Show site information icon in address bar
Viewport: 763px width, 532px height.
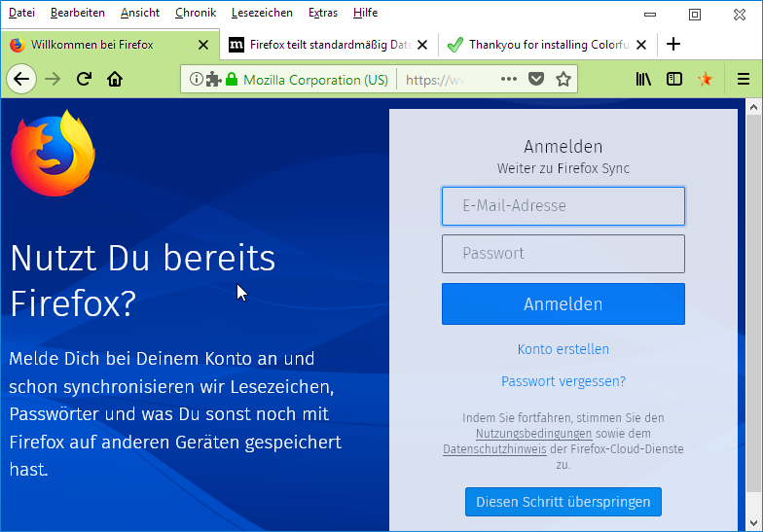[x=196, y=79]
